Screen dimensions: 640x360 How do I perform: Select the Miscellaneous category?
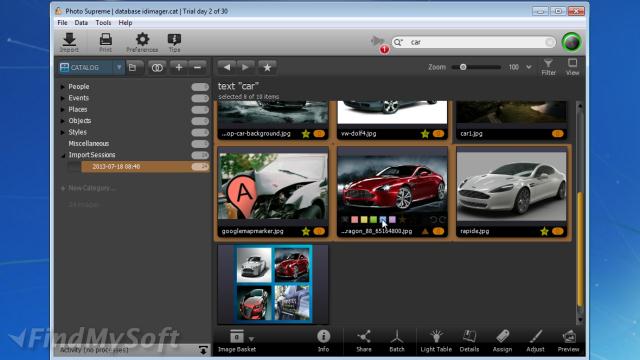89,144
